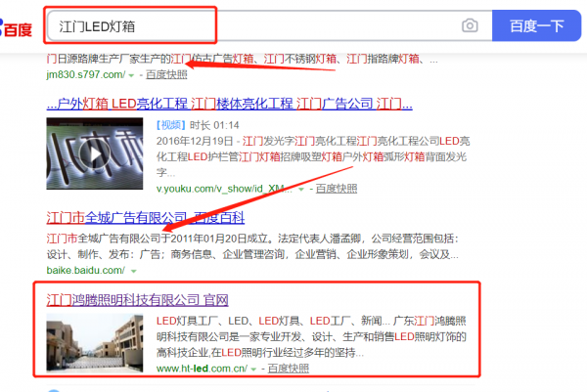
Task: Play the Youku video thumbnail
Action: 95,153
